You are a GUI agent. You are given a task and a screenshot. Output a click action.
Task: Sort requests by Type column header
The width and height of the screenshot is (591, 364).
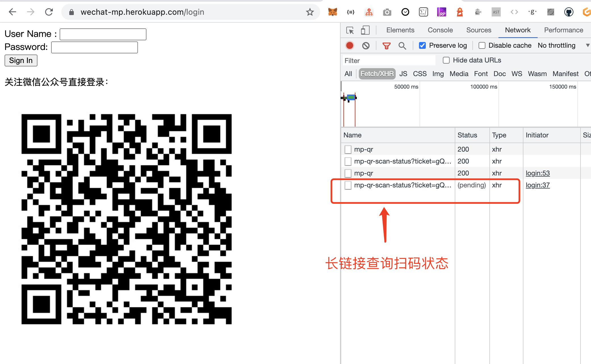click(x=506, y=135)
